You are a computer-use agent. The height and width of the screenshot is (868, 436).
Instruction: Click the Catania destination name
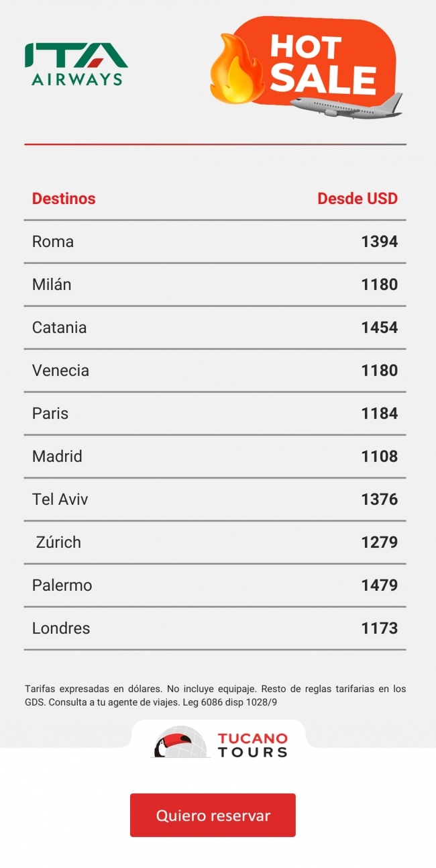[60, 328]
